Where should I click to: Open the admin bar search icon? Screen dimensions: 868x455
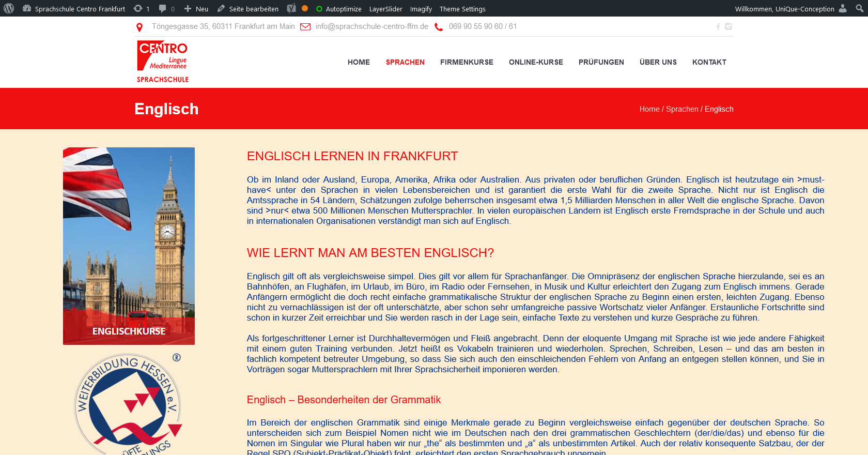click(x=859, y=9)
